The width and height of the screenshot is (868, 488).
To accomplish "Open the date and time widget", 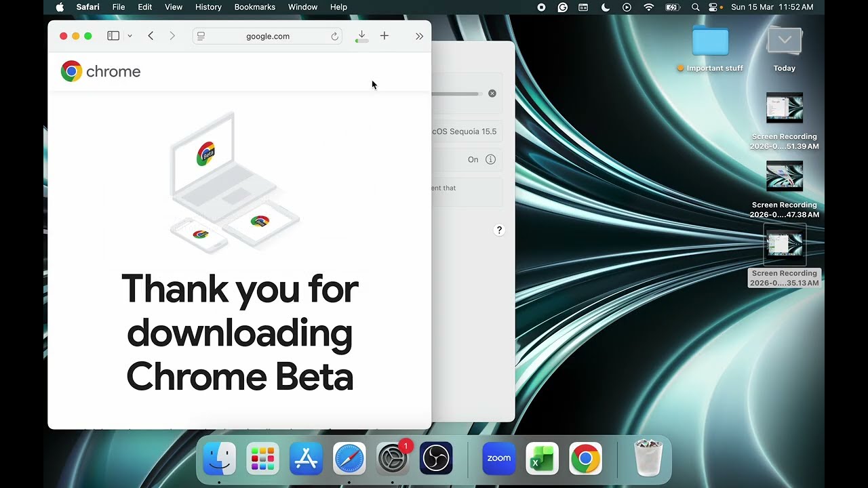I will pos(772,7).
